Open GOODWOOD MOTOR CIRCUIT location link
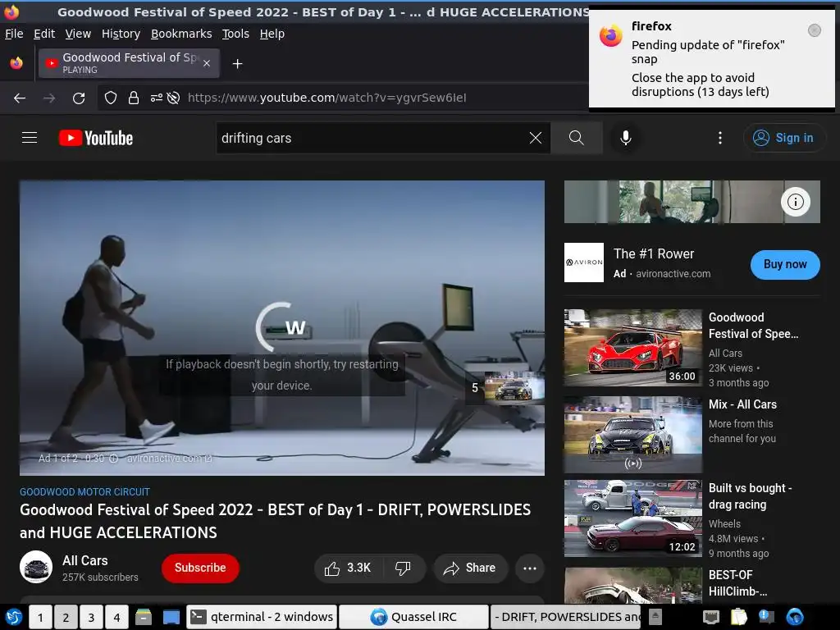This screenshot has height=630, width=840. pos(84,492)
